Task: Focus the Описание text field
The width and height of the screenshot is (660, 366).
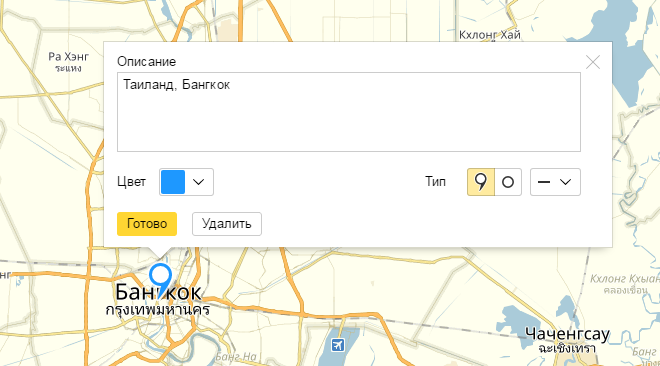Action: pyautogui.click(x=349, y=112)
